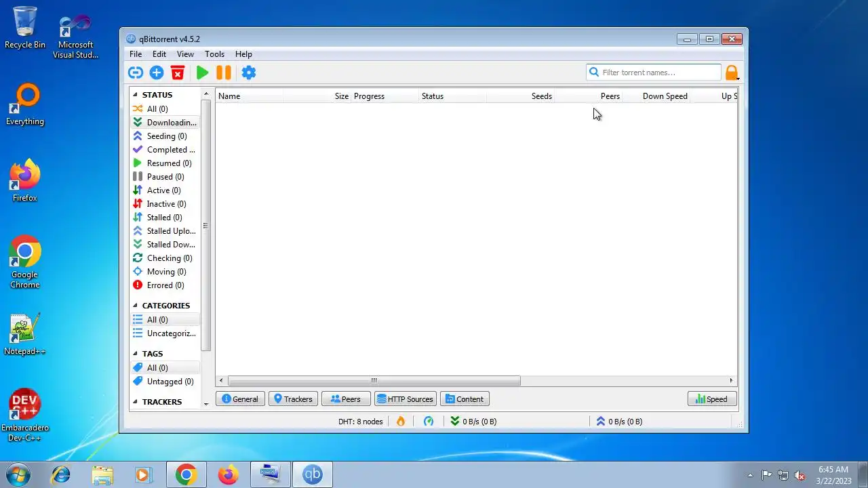Open the Tools menu
The height and width of the screenshot is (488, 868).
click(214, 54)
